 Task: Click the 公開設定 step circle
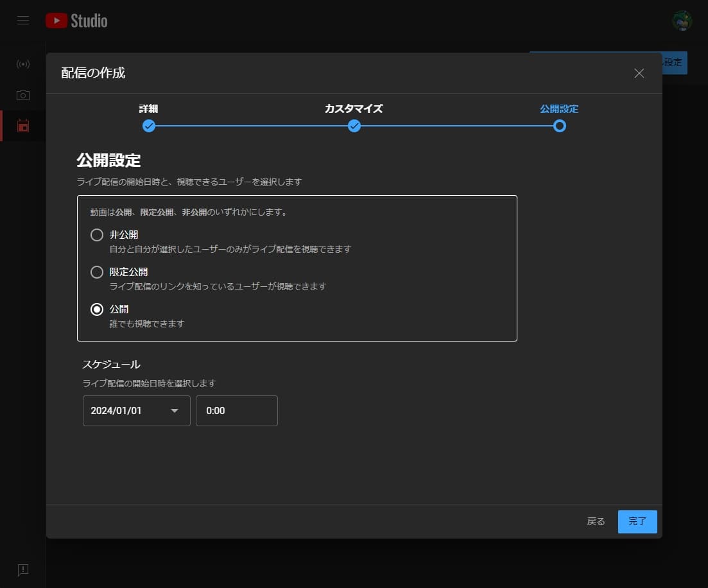560,126
